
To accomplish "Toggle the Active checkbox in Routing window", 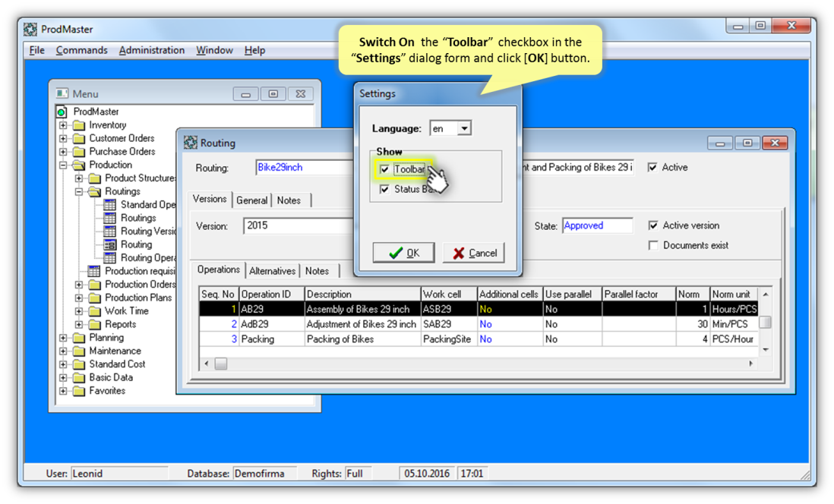I will coord(652,168).
